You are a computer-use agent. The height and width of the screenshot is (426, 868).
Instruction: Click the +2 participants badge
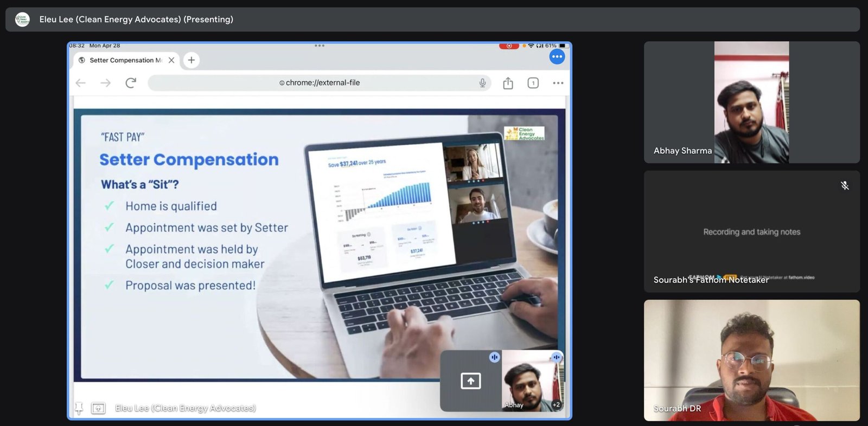(556, 404)
